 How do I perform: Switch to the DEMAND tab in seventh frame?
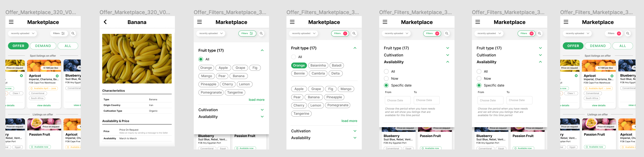click(x=598, y=46)
